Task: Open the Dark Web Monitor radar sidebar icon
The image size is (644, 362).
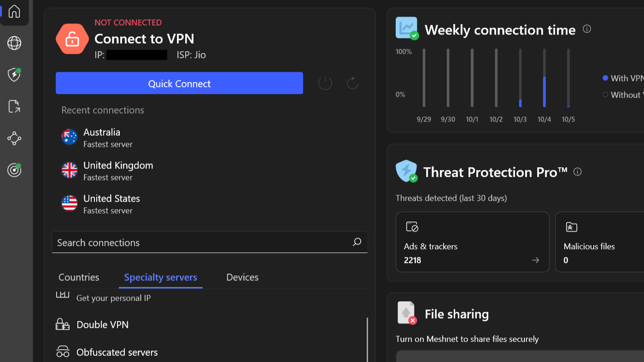Action: 14,170
